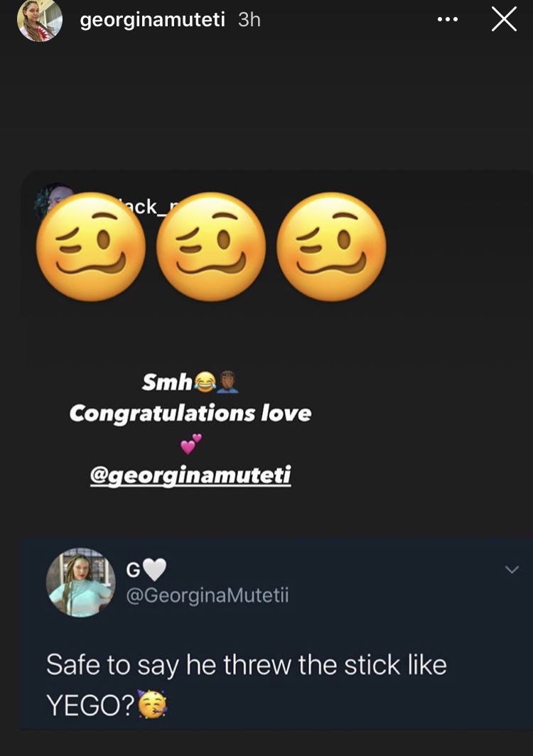
Task: Tap the party face emoji after YEGO
Action: tap(152, 704)
